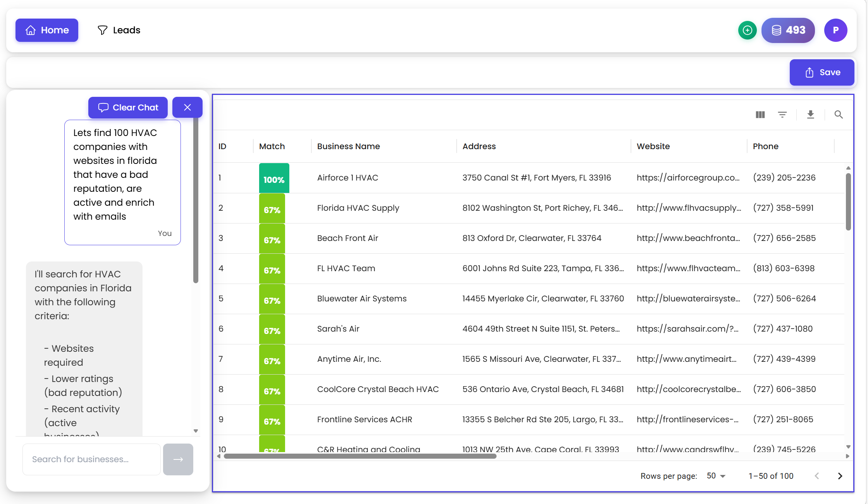868x504 pixels.
Task: Open the Airforce 1 HVAC website link
Action: point(688,178)
